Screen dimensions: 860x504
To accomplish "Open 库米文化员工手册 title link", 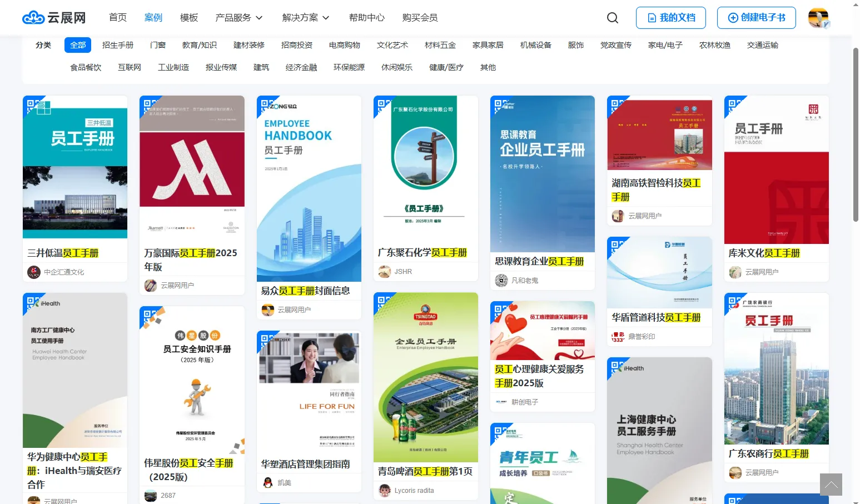I will [764, 253].
